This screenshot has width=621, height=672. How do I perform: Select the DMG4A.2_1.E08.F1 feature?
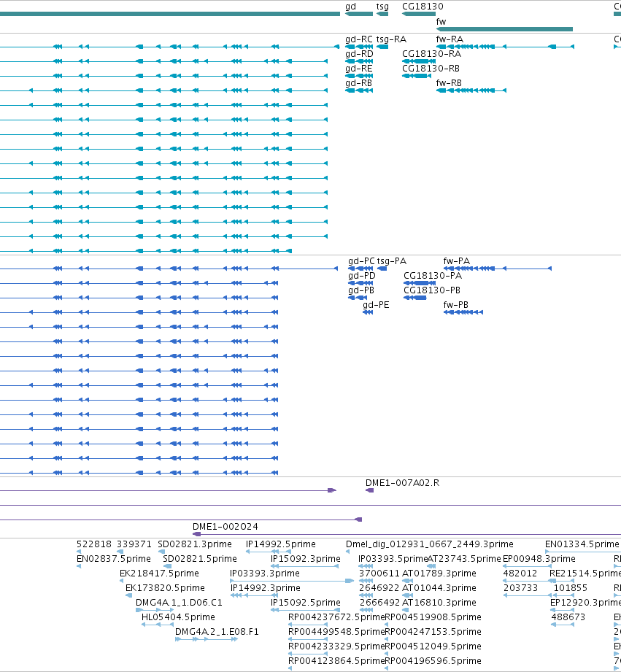[207, 639]
